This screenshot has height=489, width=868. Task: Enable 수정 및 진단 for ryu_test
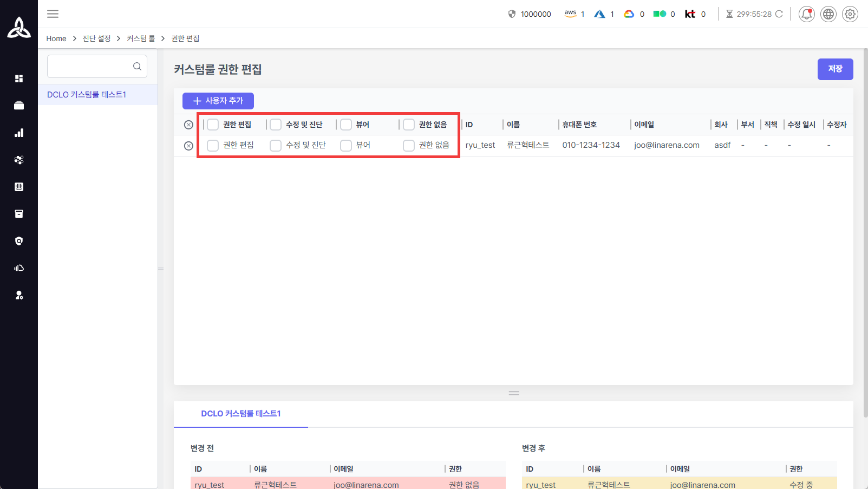(x=276, y=145)
